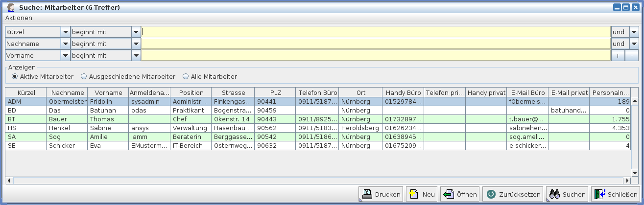Expand the first row's 'und' connector dropdown
The image size is (644, 205).
tap(634, 32)
